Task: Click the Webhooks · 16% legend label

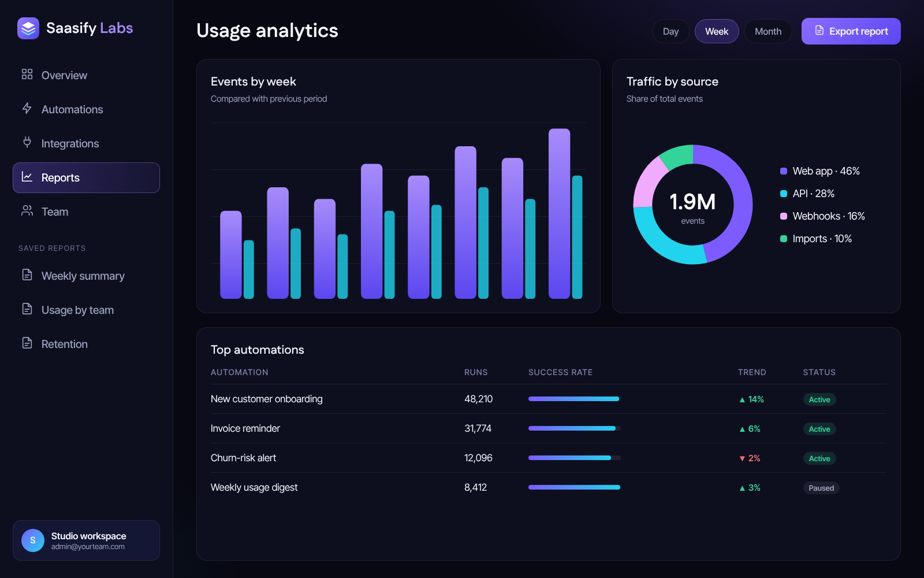Action: (829, 216)
